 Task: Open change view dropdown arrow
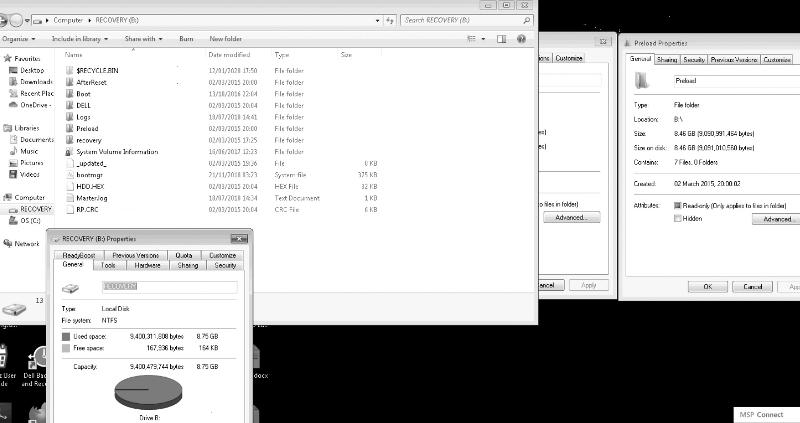click(483, 39)
